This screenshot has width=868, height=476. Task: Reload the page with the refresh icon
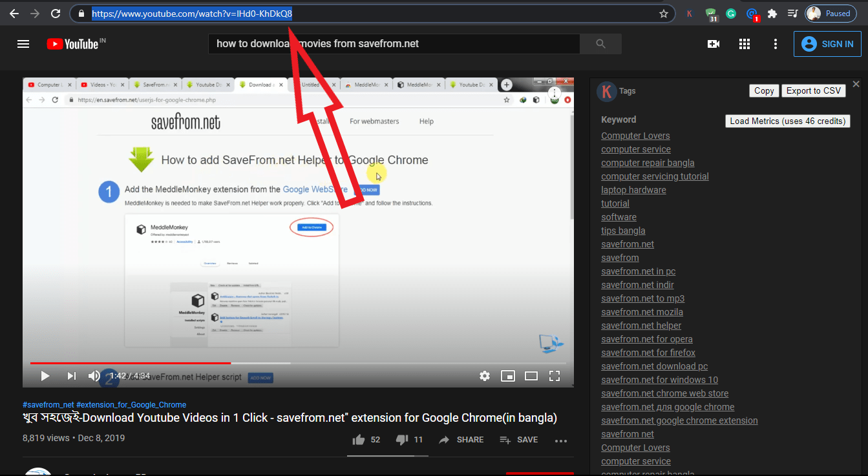[56, 14]
